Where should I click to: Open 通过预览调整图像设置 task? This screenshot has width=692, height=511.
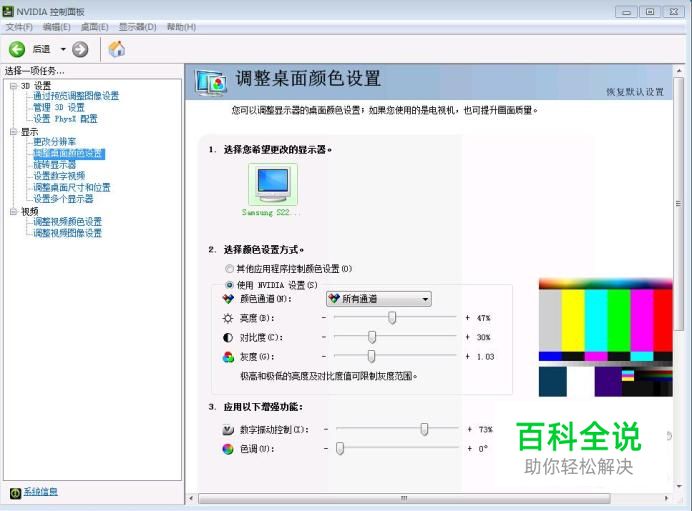pos(76,96)
